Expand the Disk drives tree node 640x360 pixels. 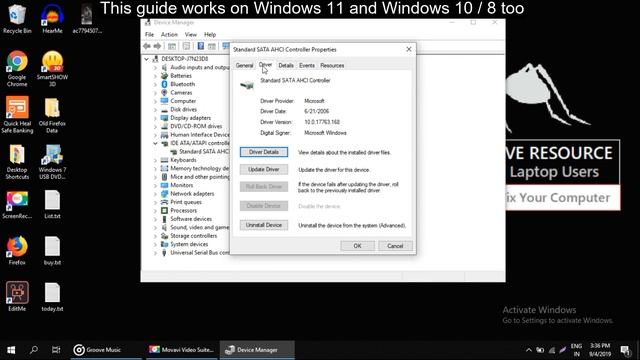tap(155, 109)
